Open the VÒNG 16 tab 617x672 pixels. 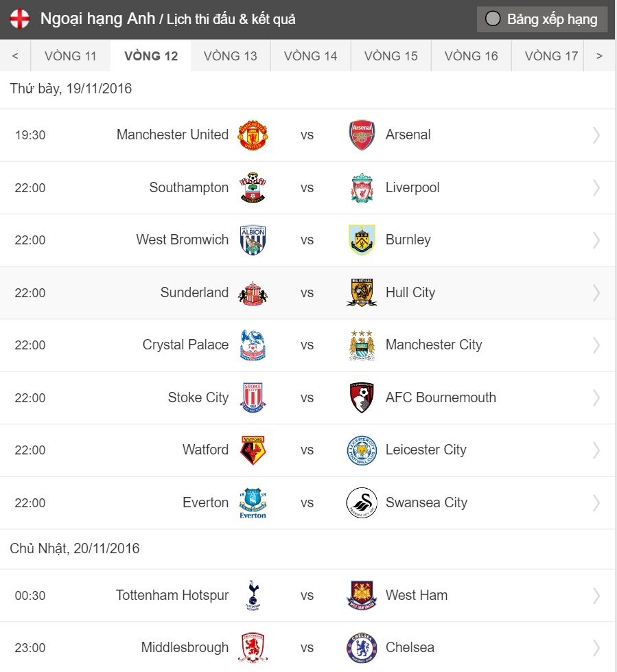[x=472, y=56]
